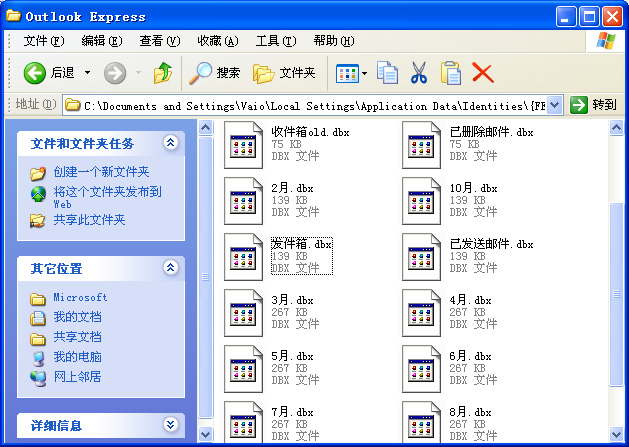Click the 创建一个新文件夹 link
The width and height of the screenshot is (629, 447).
(x=100, y=172)
